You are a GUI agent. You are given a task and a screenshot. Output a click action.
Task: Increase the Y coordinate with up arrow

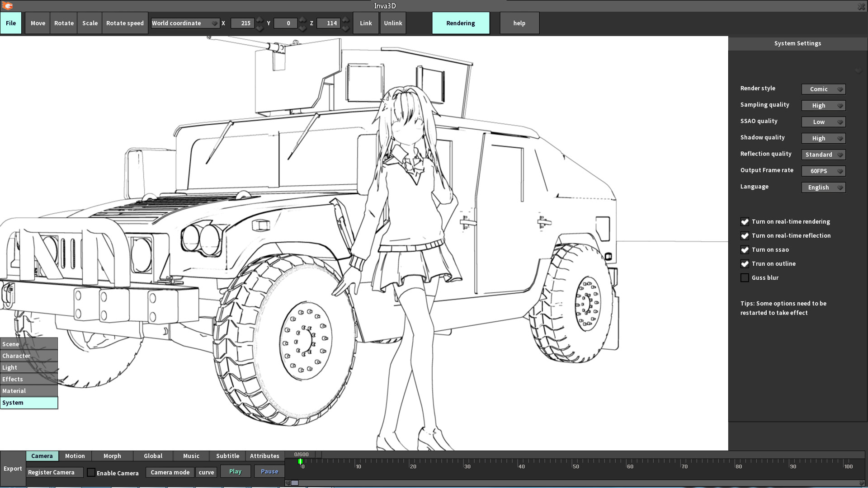(302, 20)
